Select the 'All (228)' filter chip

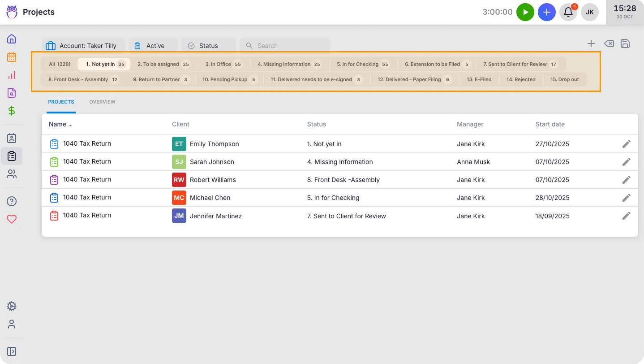59,64
